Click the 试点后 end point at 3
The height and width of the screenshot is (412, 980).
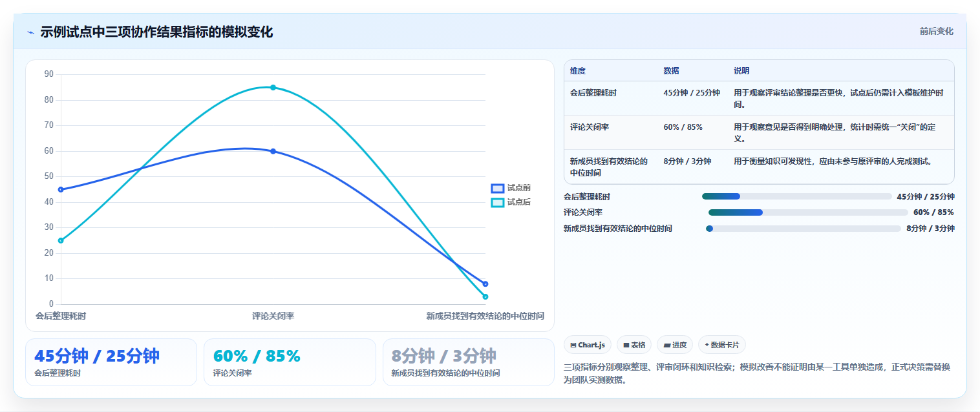485,296
